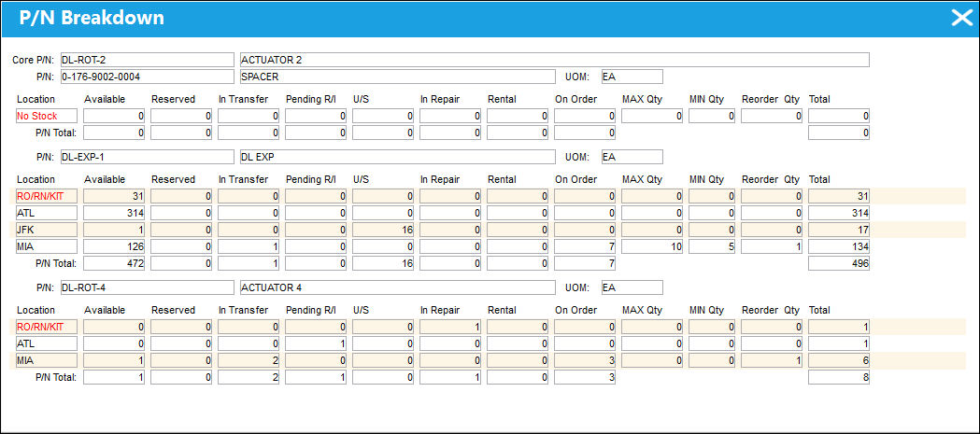Click the Core P/N field DL-ROT-2
Viewport: 980px width, 434px height.
click(147, 60)
